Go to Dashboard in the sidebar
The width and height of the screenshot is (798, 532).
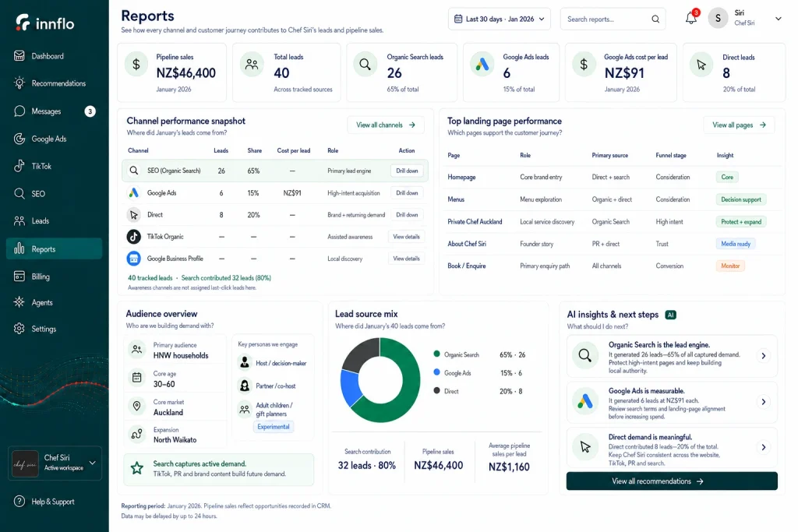(54, 56)
